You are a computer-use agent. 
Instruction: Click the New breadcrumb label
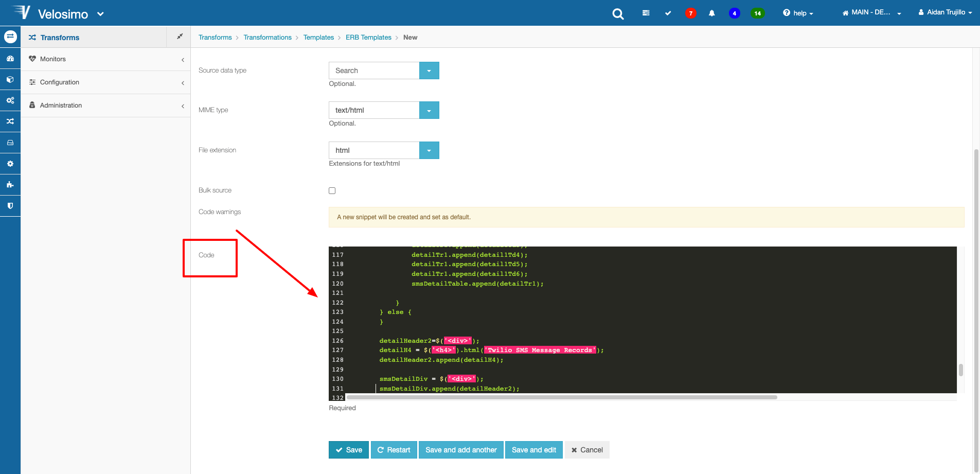click(410, 38)
